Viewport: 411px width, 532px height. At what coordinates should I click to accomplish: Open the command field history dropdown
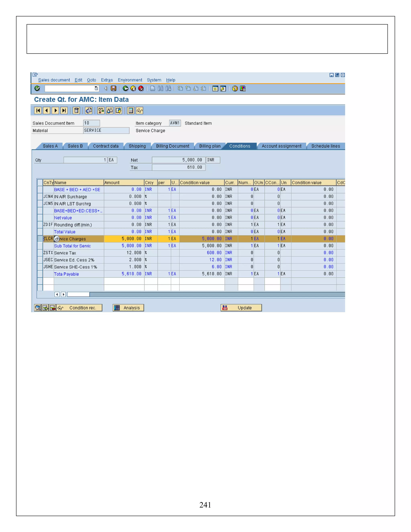click(96, 88)
